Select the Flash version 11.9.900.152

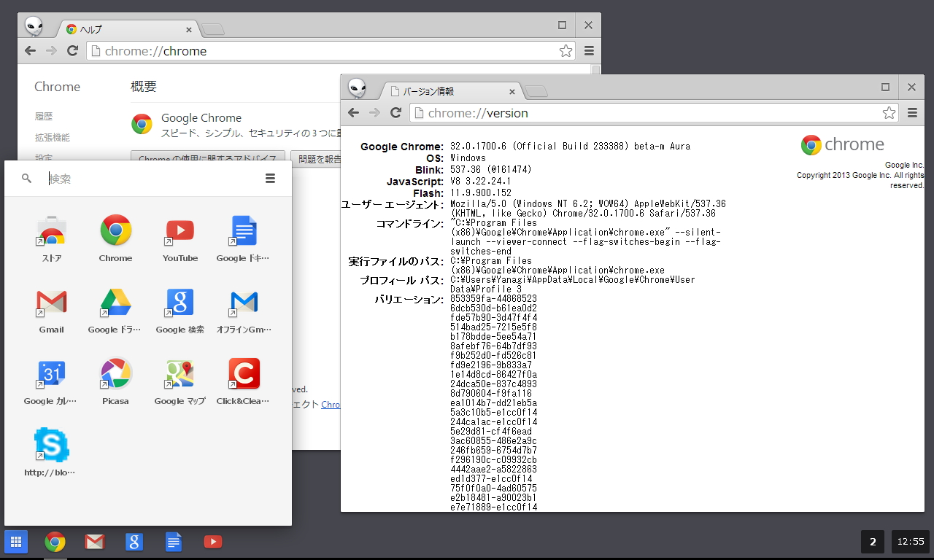pos(481,193)
